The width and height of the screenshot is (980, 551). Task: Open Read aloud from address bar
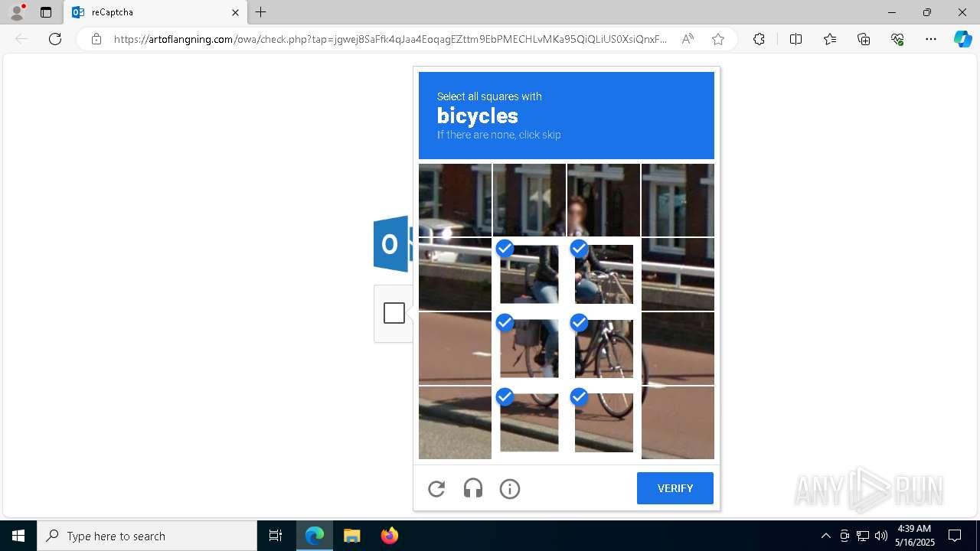point(688,39)
